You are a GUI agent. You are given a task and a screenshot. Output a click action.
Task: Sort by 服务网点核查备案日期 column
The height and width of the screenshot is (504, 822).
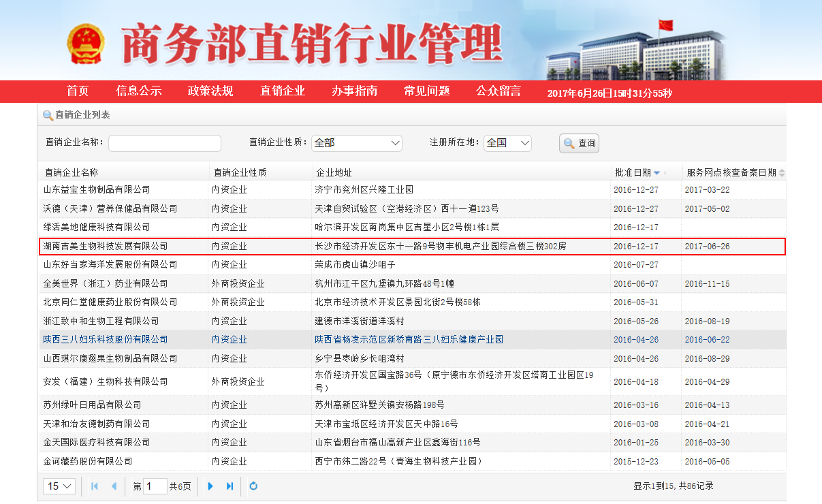point(782,173)
